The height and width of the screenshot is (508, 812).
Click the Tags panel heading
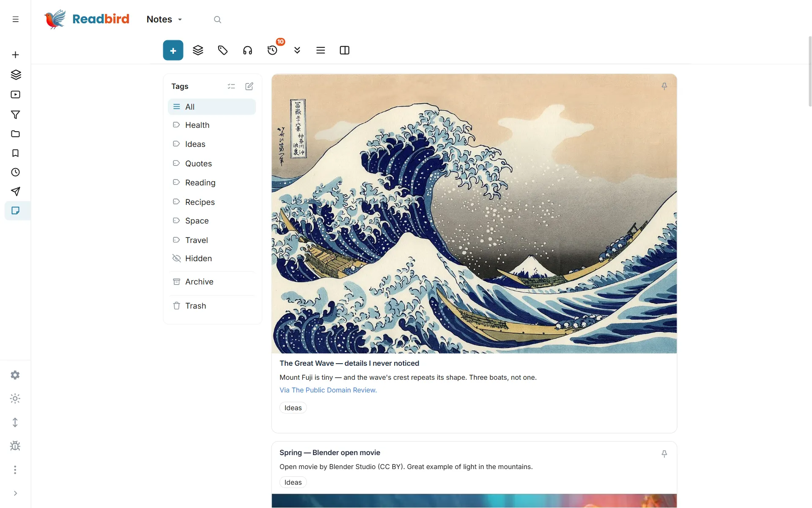(x=180, y=86)
